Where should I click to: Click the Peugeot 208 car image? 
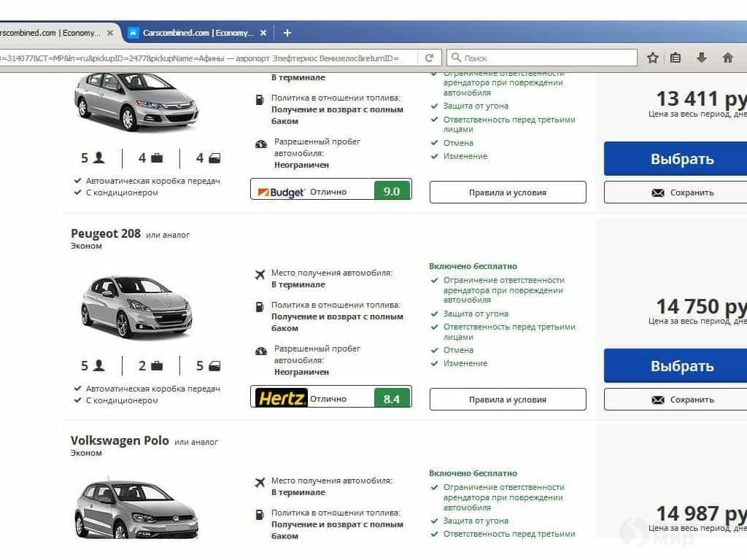tap(136, 307)
